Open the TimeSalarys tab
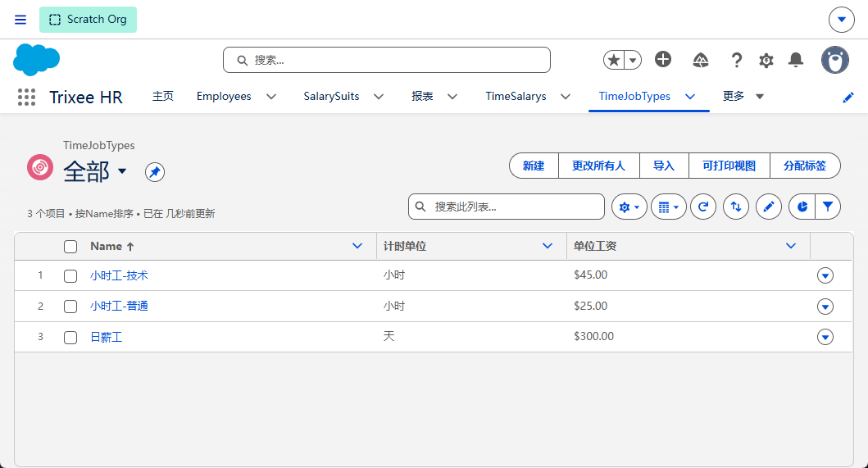The width and height of the screenshot is (868, 468). tap(516, 97)
